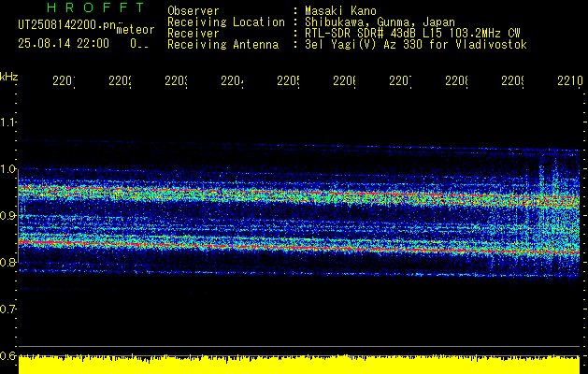This screenshot has height=374, width=588.
Task: Click the "Observer" field label
Action: (x=194, y=11)
